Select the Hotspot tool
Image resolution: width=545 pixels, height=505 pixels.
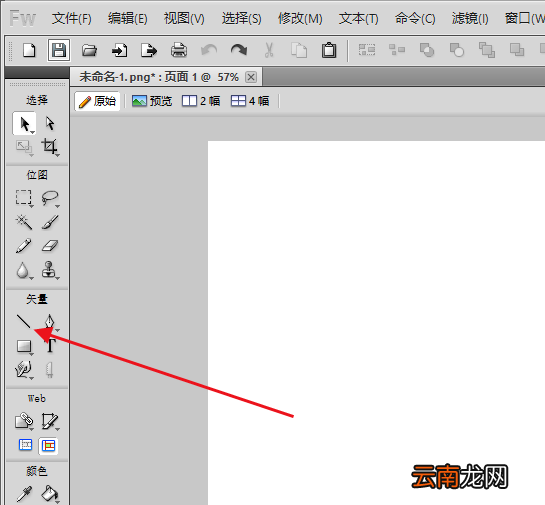point(24,421)
